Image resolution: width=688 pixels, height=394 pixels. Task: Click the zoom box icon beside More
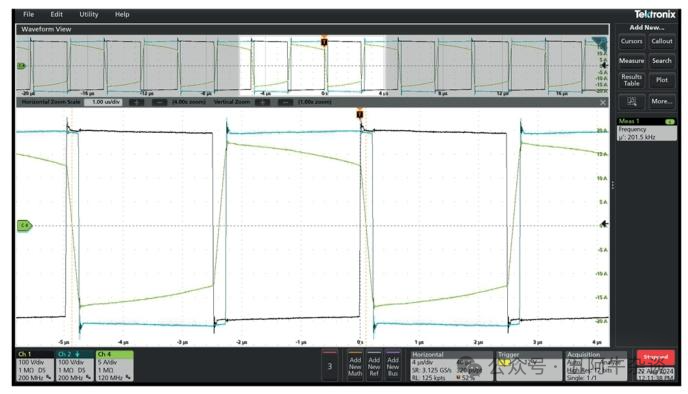631,101
